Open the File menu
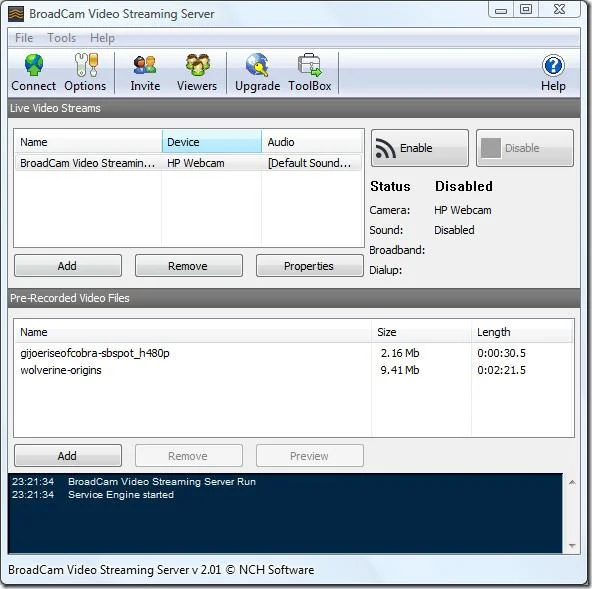The height and width of the screenshot is (589, 592). point(24,38)
